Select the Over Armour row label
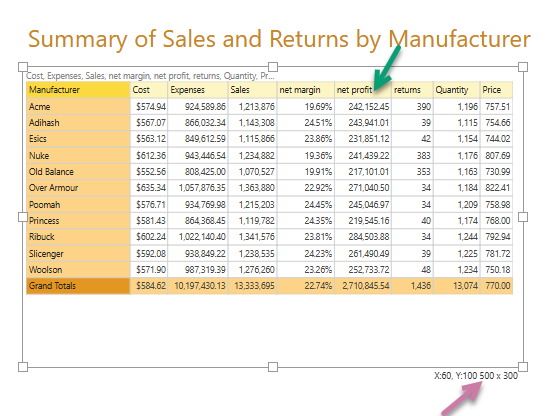This screenshot has height=416, width=551. [78, 188]
